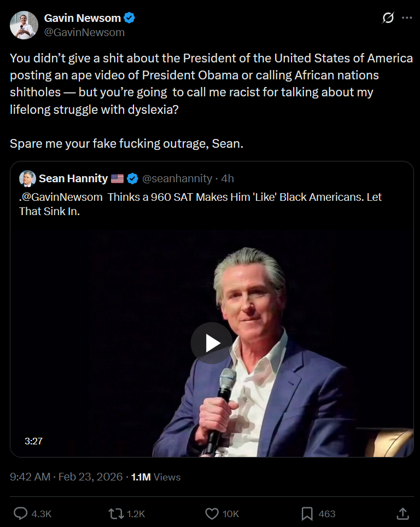Open the Grok icon at top right
420x527 pixels.
coord(388,18)
